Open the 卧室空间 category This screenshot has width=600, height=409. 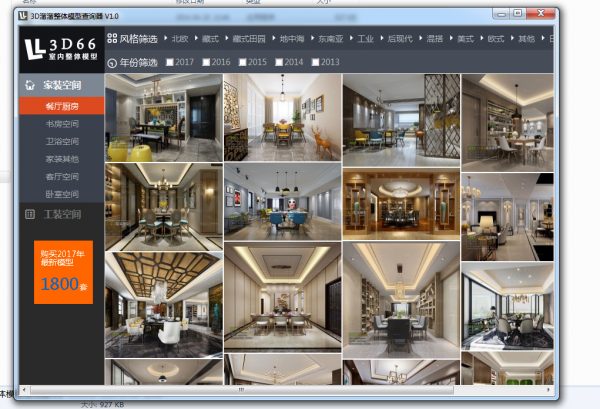point(61,194)
